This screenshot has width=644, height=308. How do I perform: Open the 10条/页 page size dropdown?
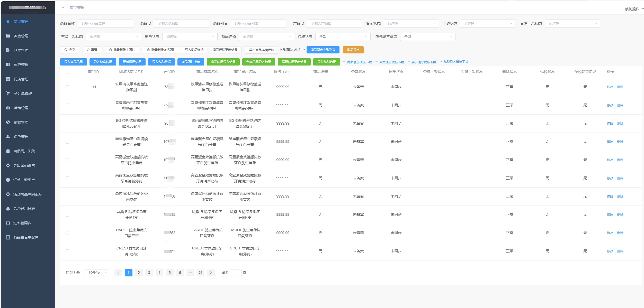tap(96, 273)
